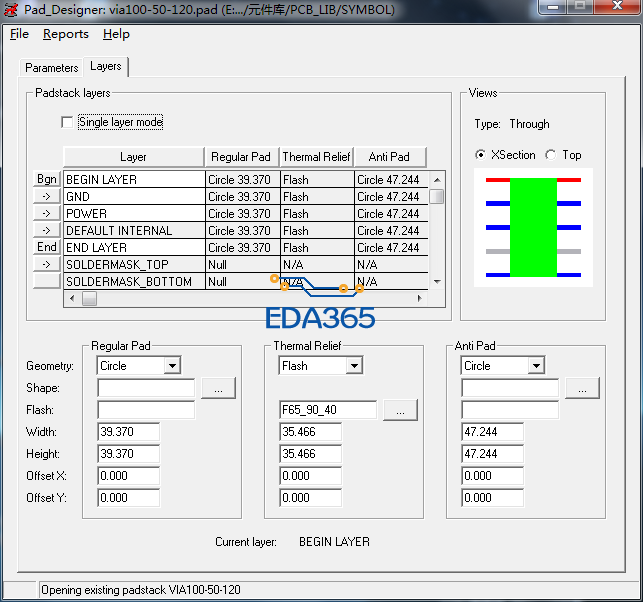Select the GND layer cell
Screen dimensions: 643x602
pos(135,197)
